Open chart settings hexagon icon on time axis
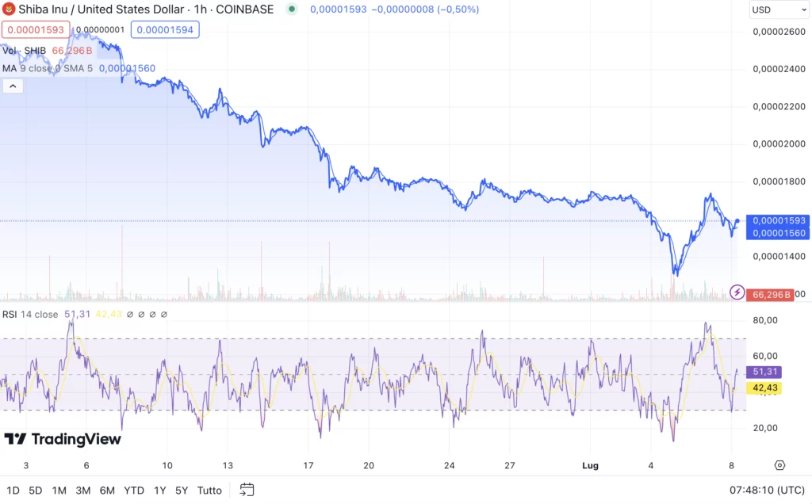Viewport: 812px width, 504px height. 779,465
